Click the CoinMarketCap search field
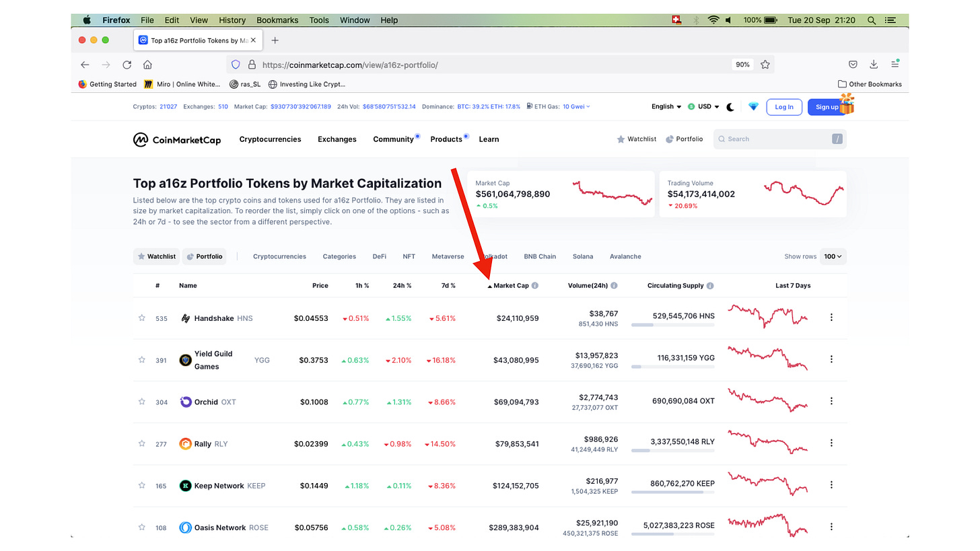Screen dimensions: 980x551 click(x=779, y=139)
